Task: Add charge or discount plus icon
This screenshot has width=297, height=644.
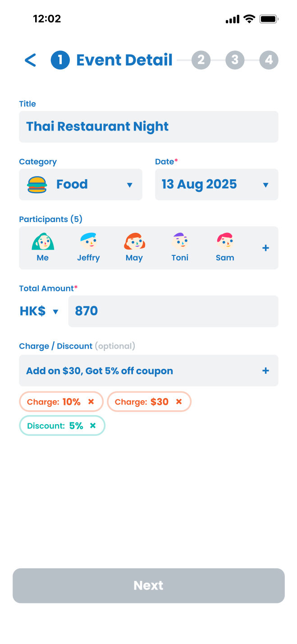Action: pyautogui.click(x=265, y=371)
